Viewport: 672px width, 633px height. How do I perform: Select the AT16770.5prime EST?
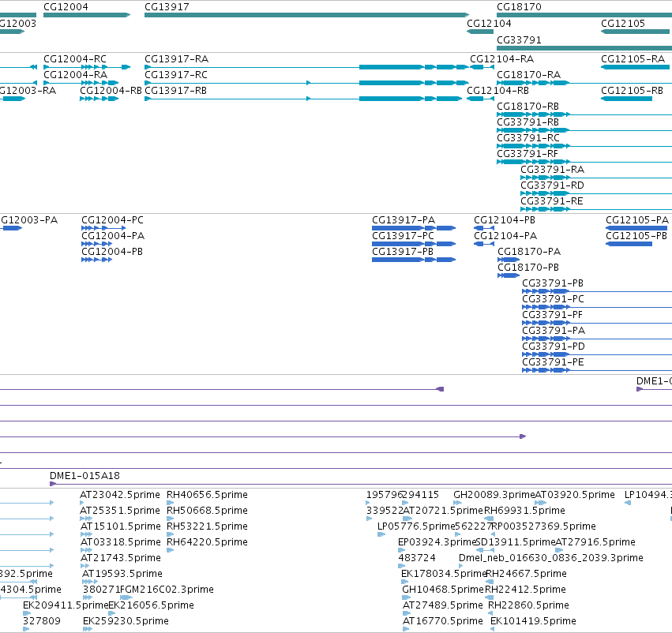click(x=443, y=621)
